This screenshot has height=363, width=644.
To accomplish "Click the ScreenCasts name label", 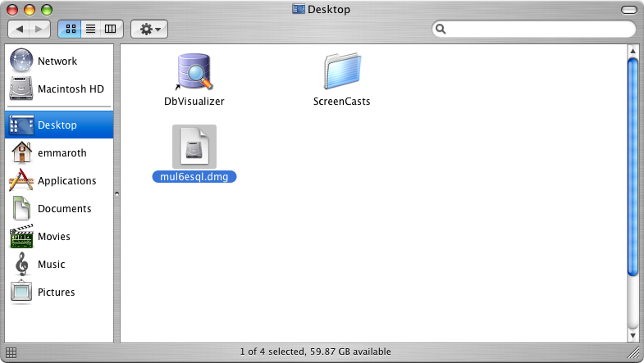I will click(x=342, y=102).
